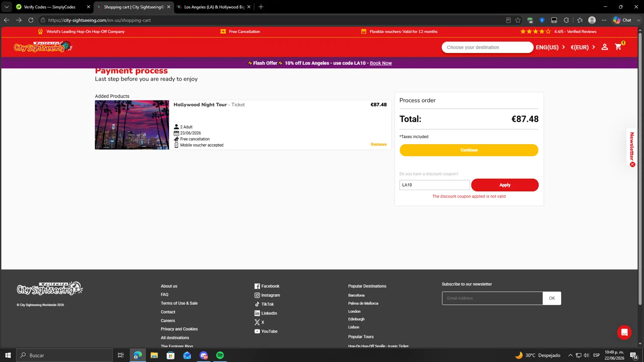Open the Instagram social link
Screen dimensions: 644x362
click(267, 295)
